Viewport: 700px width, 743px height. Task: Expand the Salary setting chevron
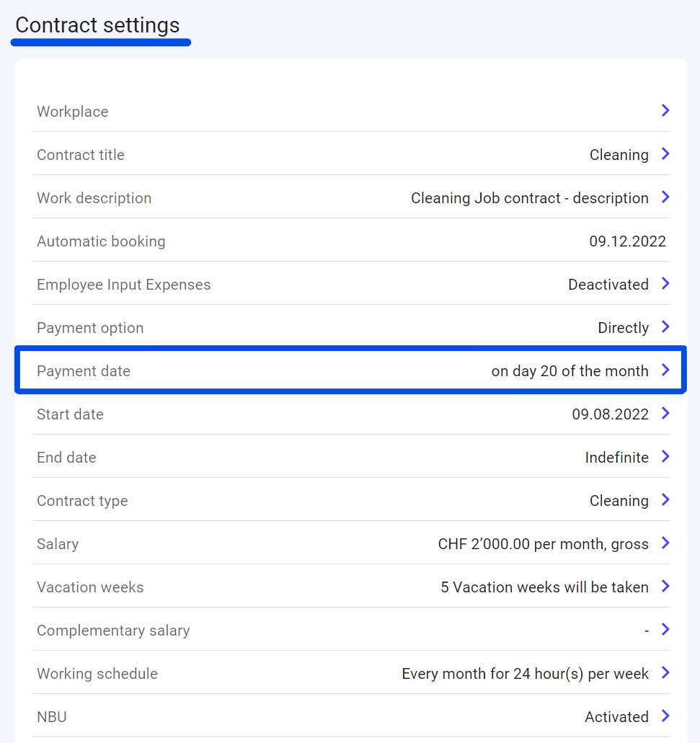point(665,543)
